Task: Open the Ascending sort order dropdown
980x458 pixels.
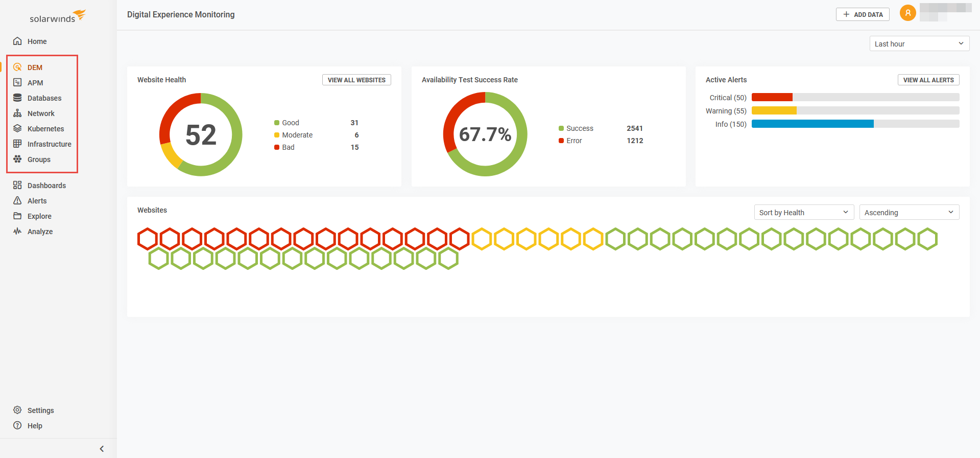Action: (909, 213)
